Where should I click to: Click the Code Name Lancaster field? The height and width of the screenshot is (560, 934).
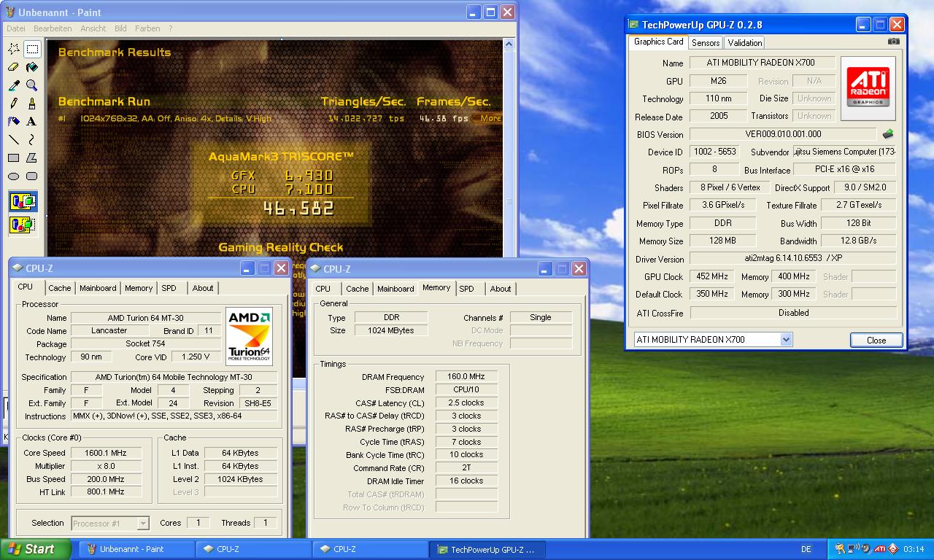[109, 330]
